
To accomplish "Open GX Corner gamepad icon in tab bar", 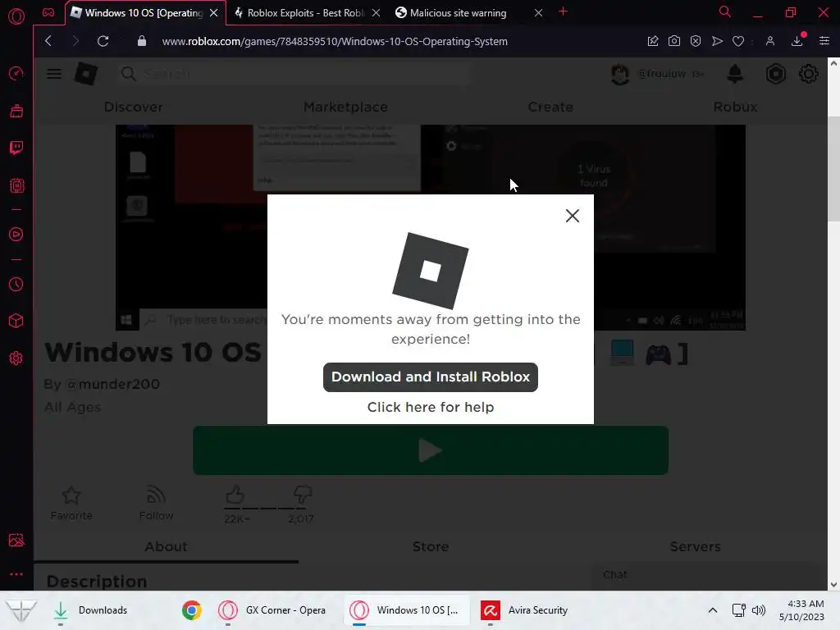I will [48, 13].
